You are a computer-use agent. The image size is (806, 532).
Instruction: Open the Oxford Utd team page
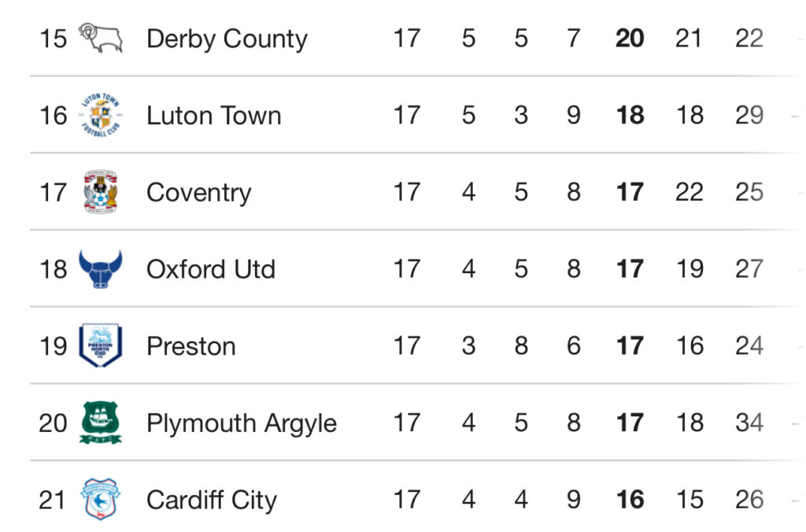click(211, 269)
